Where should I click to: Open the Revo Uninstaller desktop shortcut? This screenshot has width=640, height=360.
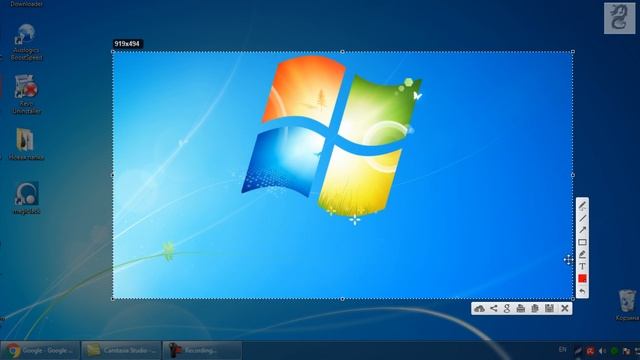point(26,94)
